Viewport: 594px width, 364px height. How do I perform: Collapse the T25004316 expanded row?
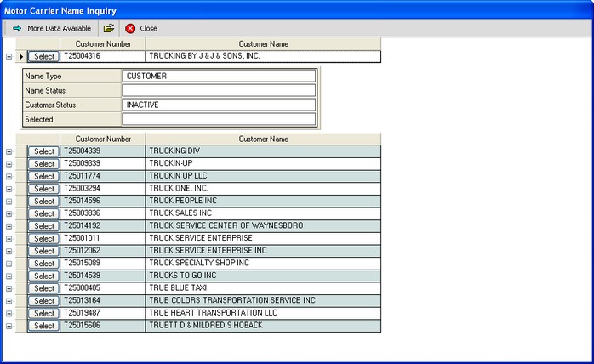9,57
